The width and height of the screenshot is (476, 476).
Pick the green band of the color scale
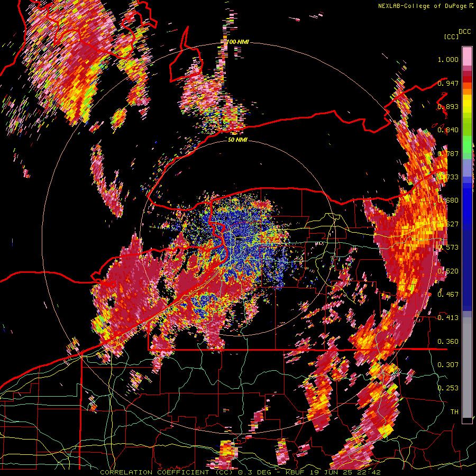pos(467,144)
